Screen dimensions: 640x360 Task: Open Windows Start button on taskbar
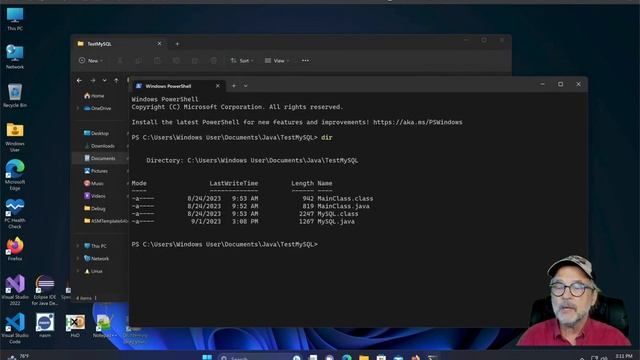tap(207, 358)
